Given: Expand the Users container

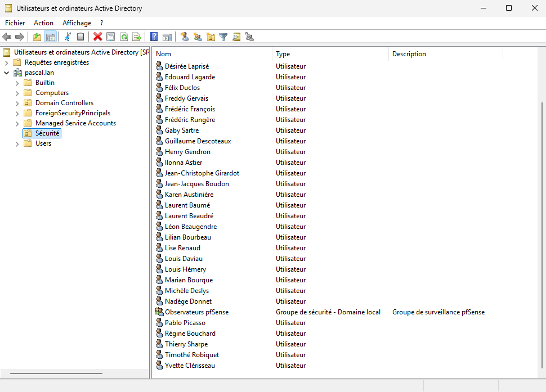Looking at the screenshot, I should click(x=17, y=143).
